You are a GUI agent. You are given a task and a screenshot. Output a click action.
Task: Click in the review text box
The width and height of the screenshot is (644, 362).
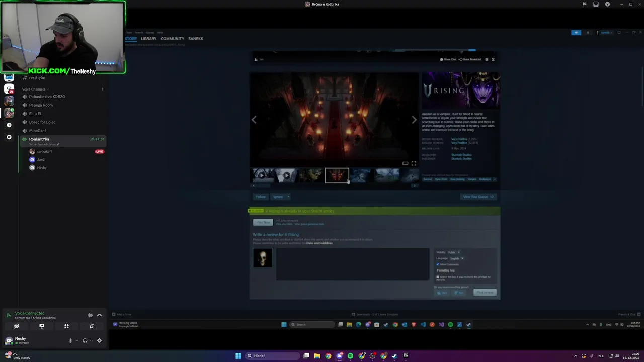tap(353, 264)
